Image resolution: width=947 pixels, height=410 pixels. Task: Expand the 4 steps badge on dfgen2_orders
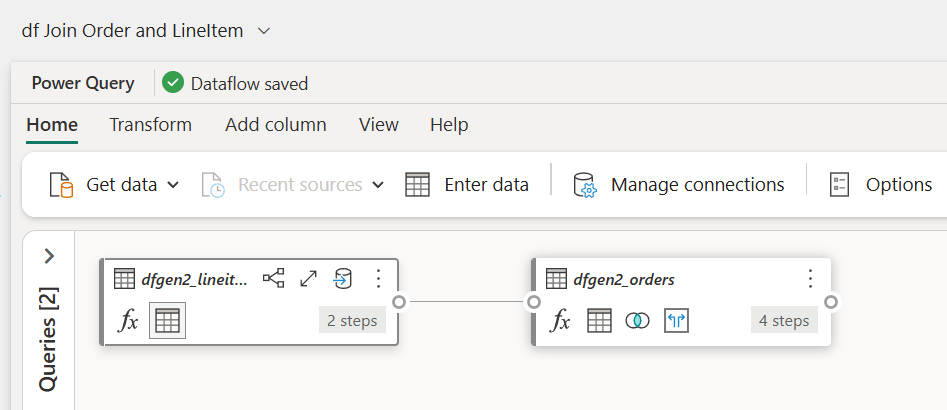(784, 320)
